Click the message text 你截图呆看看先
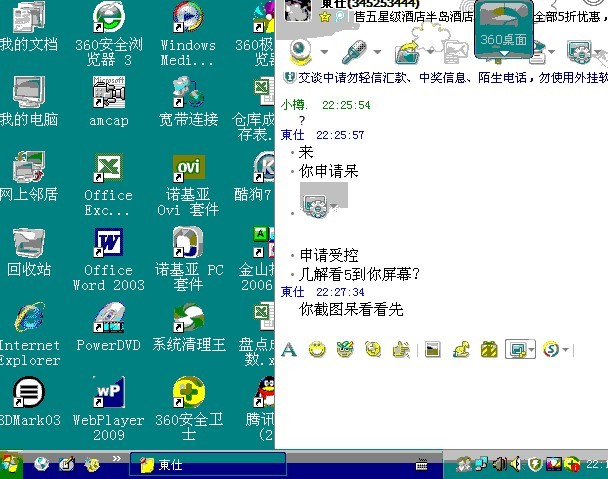Image resolution: width=608 pixels, height=479 pixels. pyautogui.click(x=351, y=310)
